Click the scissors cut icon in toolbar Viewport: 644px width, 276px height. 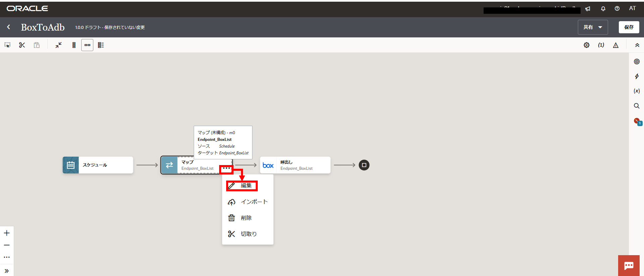click(x=22, y=45)
